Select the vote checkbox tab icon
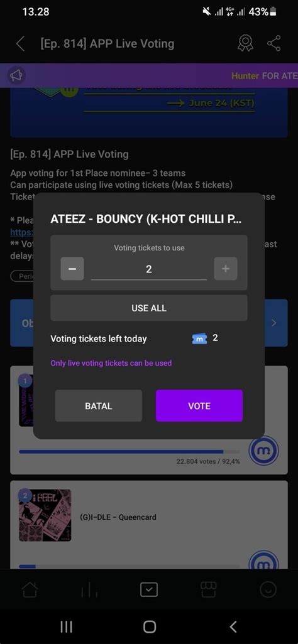Screen dimensions: 298x644 click(x=149, y=590)
